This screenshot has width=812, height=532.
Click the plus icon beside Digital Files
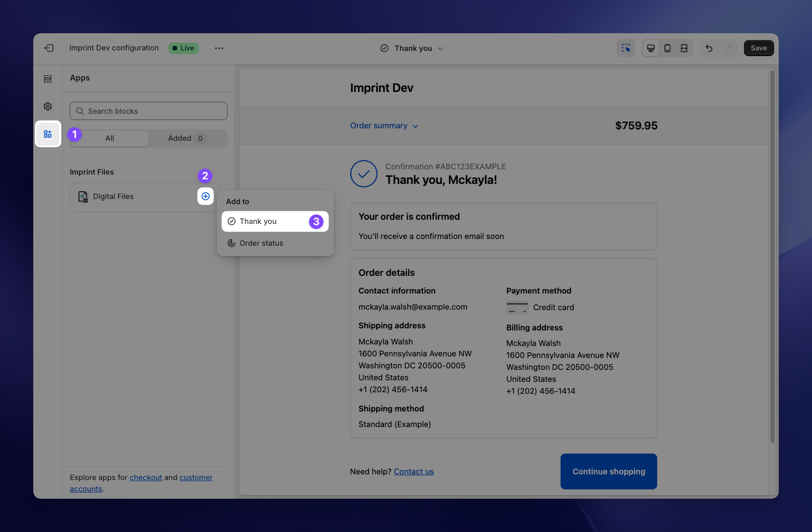tap(206, 196)
